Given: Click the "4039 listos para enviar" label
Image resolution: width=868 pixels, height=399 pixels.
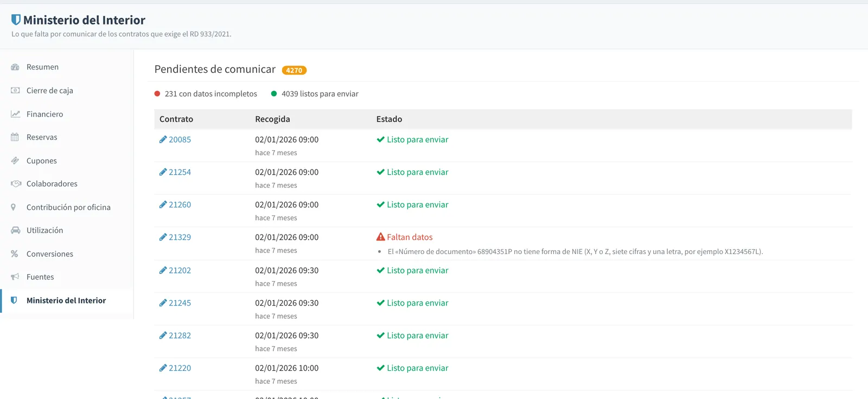Looking at the screenshot, I should pos(320,94).
